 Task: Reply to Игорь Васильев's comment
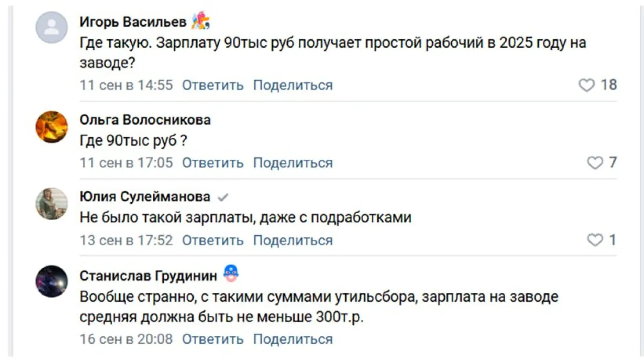[212, 85]
